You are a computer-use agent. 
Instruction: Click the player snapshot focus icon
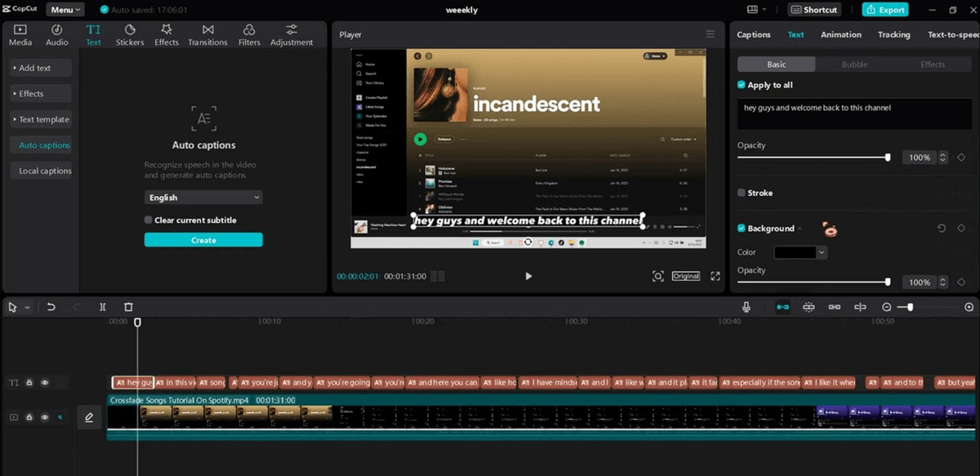coord(658,276)
